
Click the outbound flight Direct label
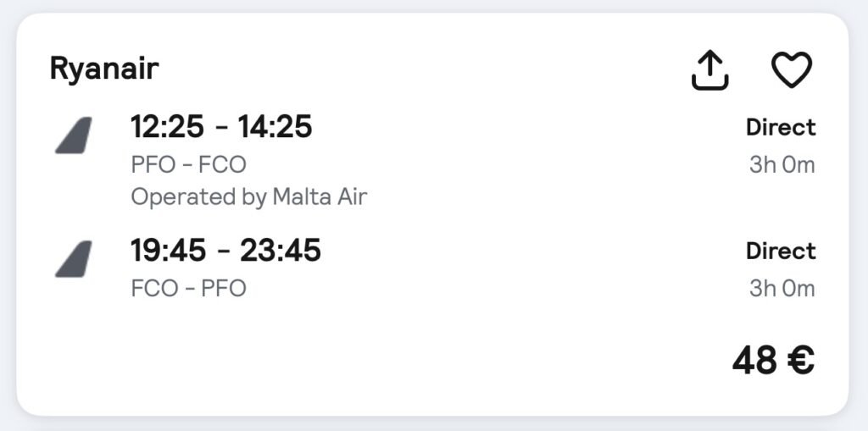[780, 128]
